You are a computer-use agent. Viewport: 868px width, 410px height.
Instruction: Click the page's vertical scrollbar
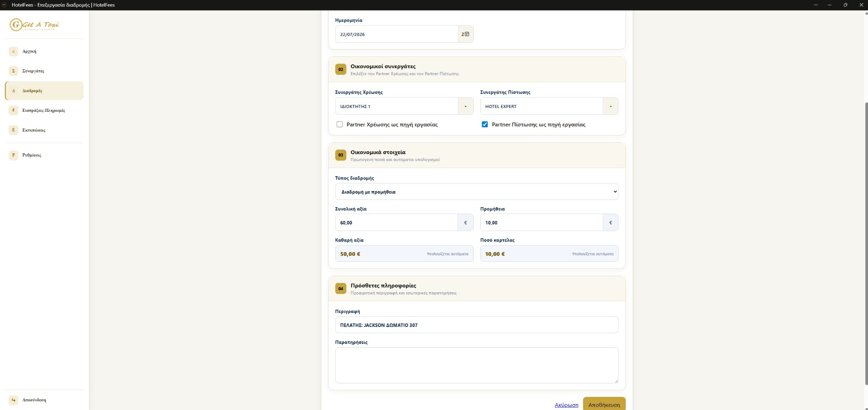[x=866, y=244]
